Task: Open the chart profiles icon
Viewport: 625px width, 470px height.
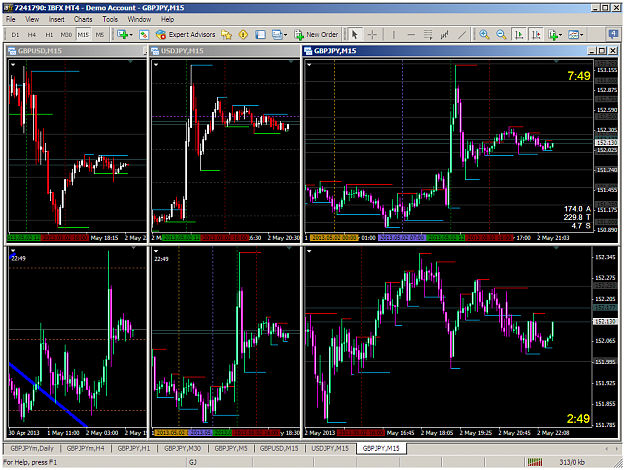Action: click(144, 35)
